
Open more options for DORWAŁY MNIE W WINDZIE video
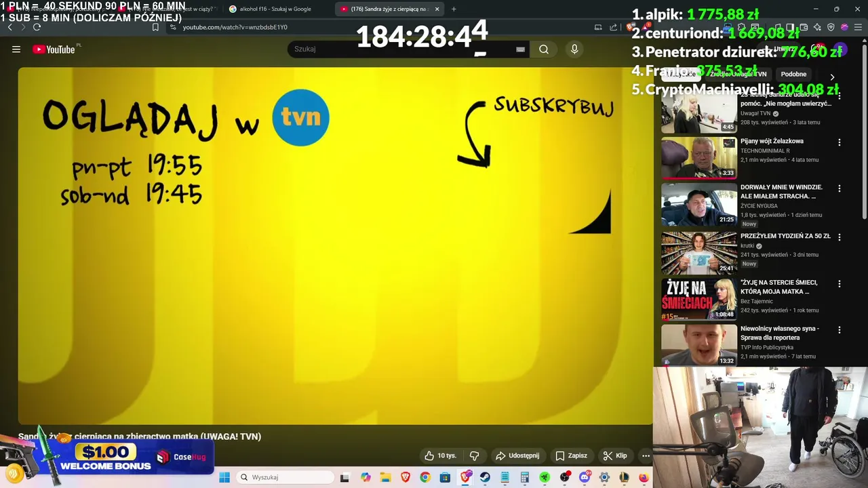[x=840, y=188]
